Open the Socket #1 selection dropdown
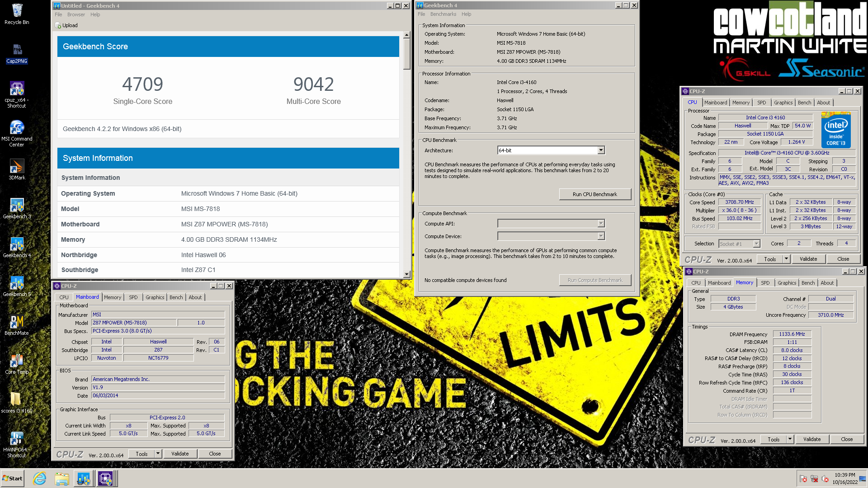This screenshot has height=488, width=868. point(740,244)
